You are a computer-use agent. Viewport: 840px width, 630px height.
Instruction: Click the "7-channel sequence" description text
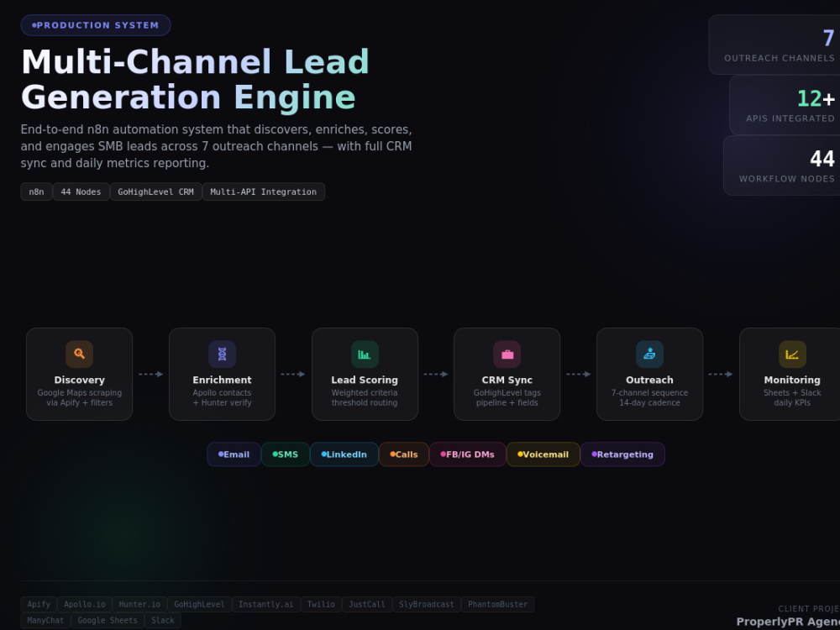[649, 392]
